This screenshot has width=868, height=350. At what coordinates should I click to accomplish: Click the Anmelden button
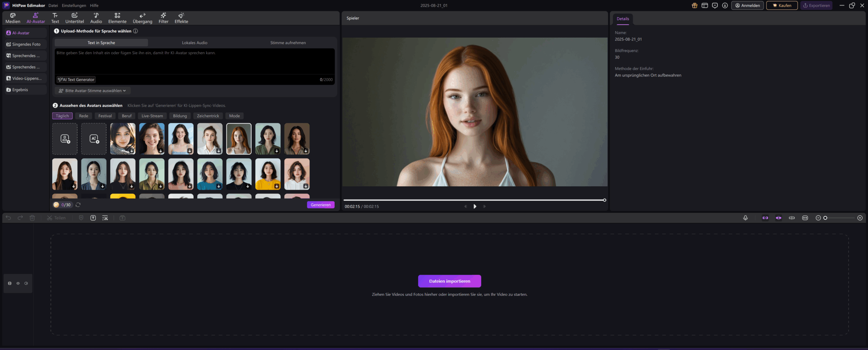coord(748,5)
